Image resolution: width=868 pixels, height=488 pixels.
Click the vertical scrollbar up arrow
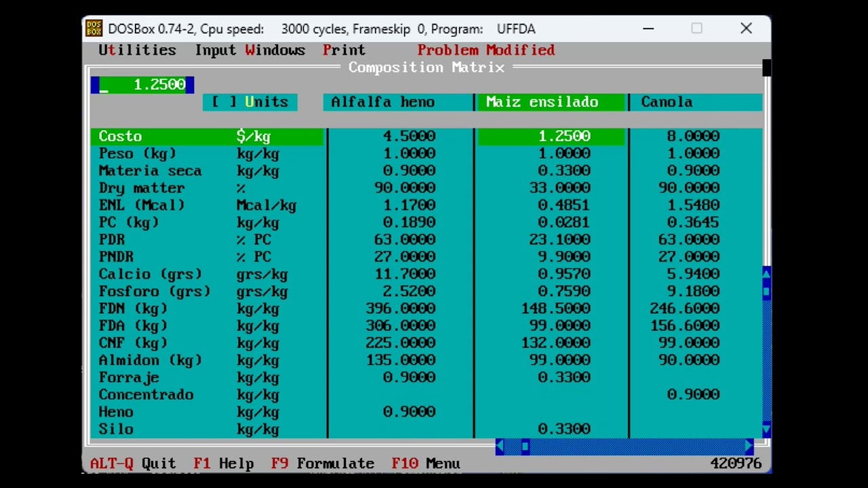tap(766, 274)
